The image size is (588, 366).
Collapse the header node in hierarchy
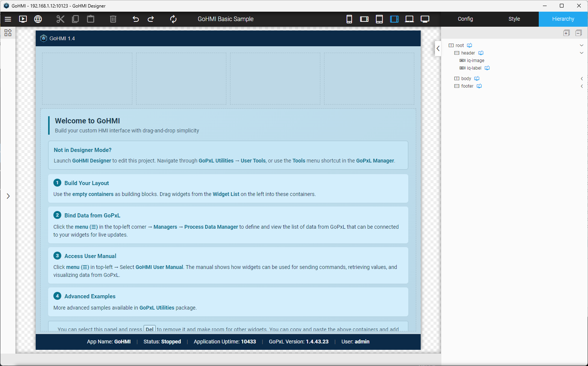pos(582,53)
